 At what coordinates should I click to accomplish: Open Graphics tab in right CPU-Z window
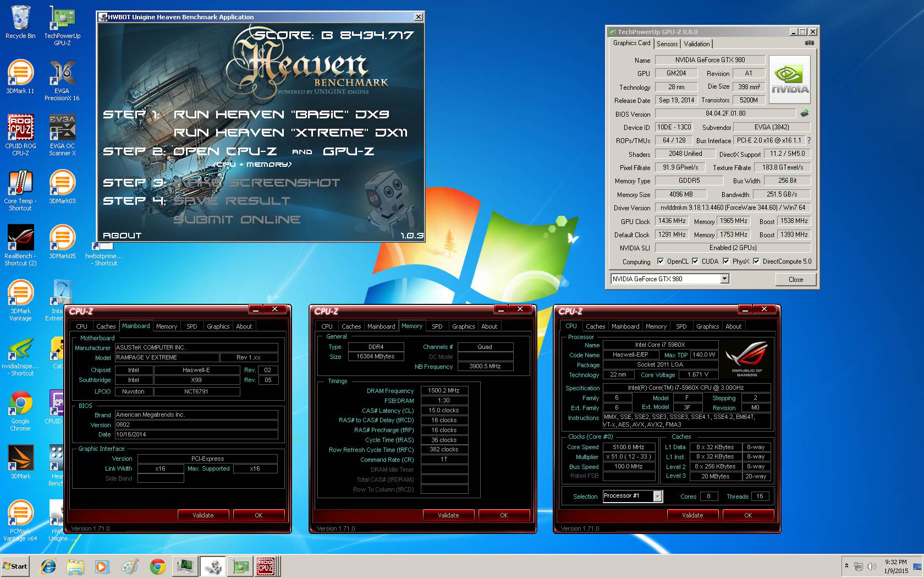[708, 326]
